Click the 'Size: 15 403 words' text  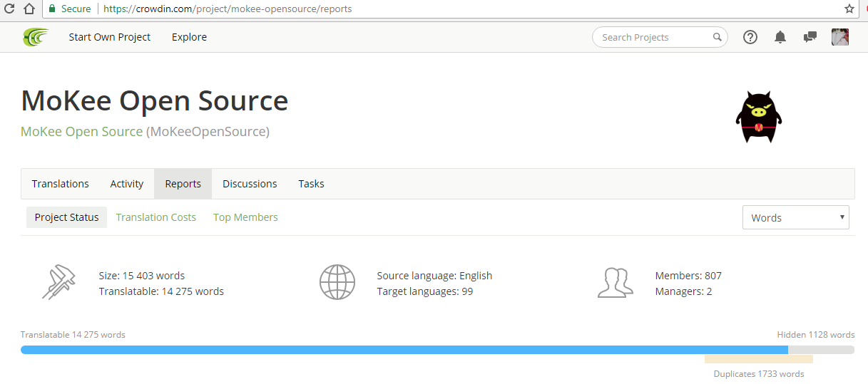click(x=142, y=276)
